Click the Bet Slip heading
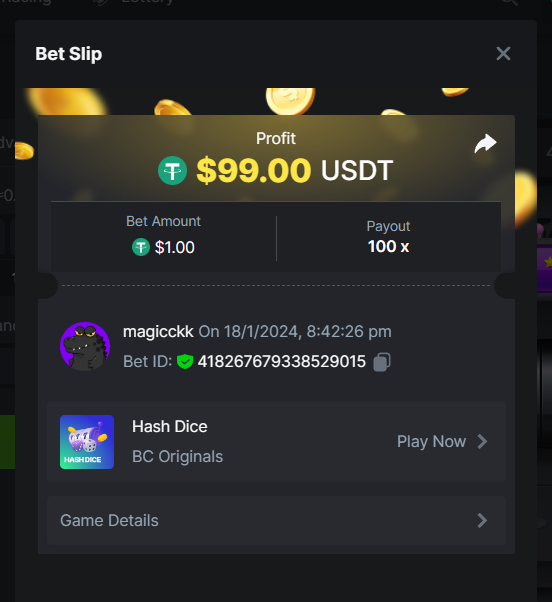 69,54
